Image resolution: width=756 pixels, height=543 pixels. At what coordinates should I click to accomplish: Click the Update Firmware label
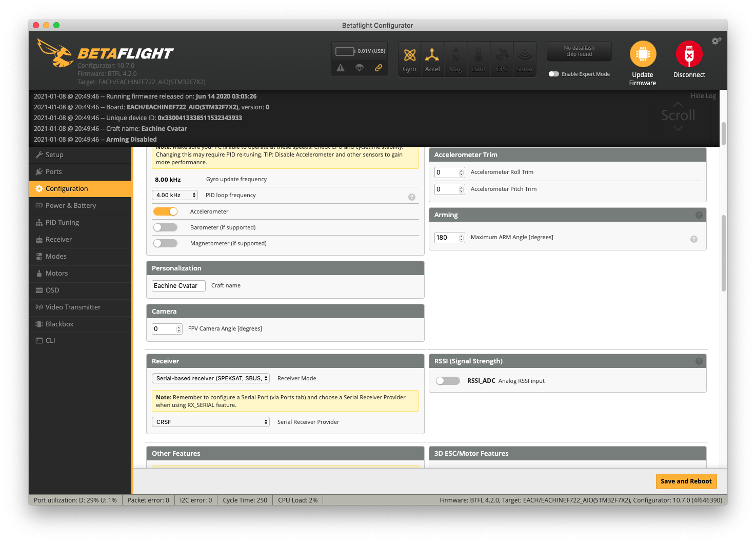coord(643,79)
